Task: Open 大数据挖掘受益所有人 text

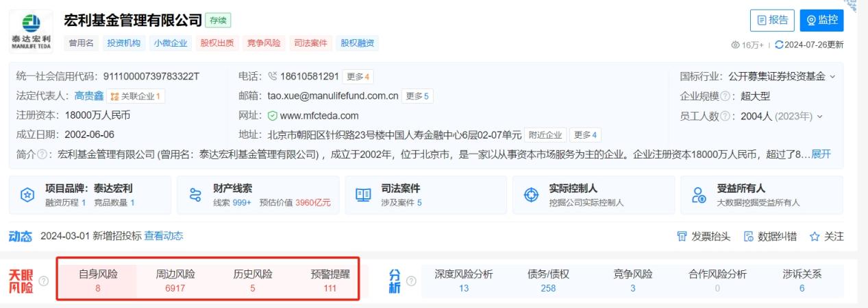Action: coord(758,202)
